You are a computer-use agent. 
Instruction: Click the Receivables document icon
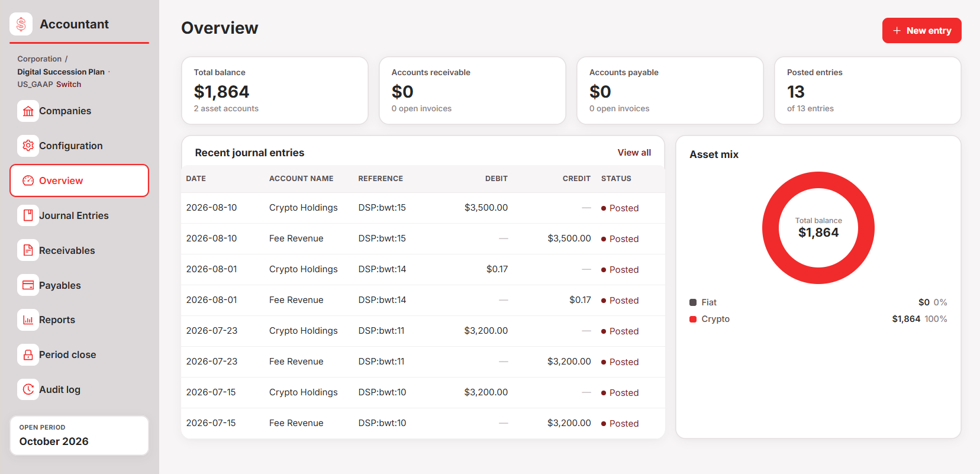pos(28,250)
